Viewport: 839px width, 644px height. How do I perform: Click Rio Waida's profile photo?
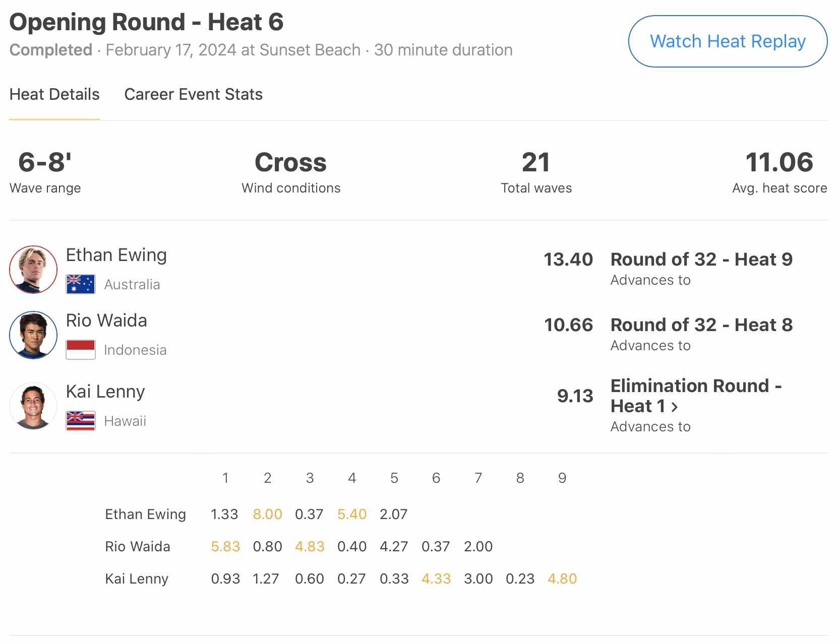[x=33, y=335]
